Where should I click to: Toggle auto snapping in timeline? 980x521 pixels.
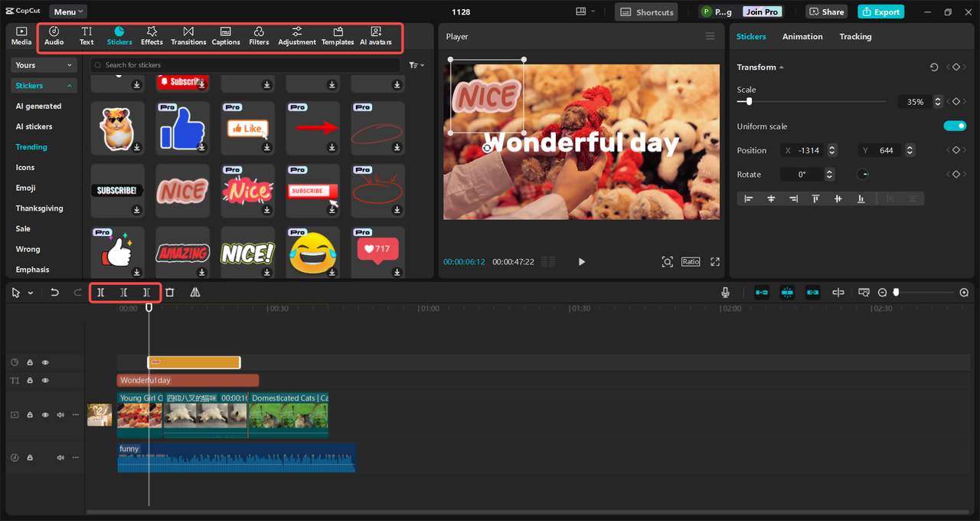(x=787, y=293)
